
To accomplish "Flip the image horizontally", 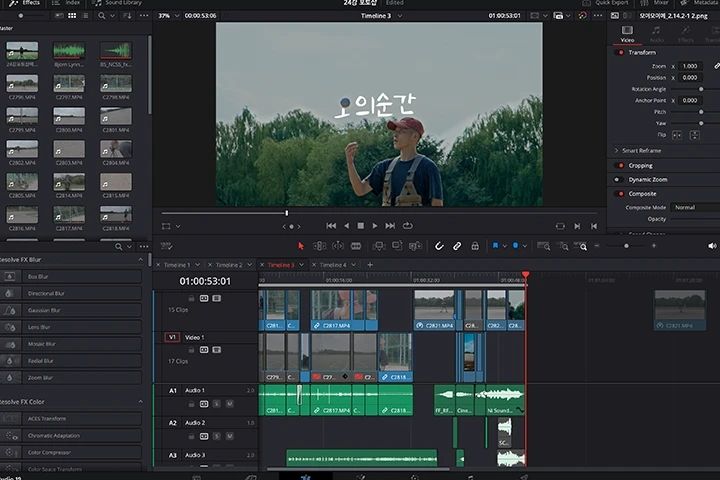I will click(677, 135).
